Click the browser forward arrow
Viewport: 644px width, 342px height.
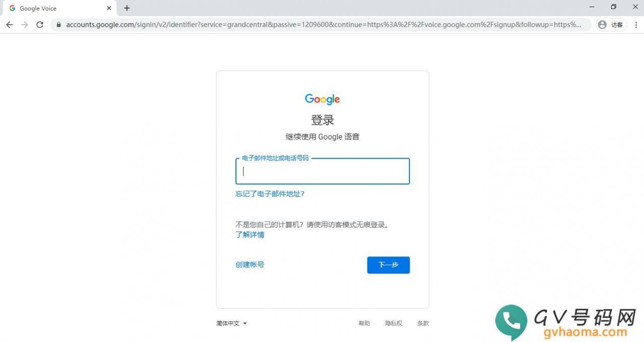coord(25,25)
